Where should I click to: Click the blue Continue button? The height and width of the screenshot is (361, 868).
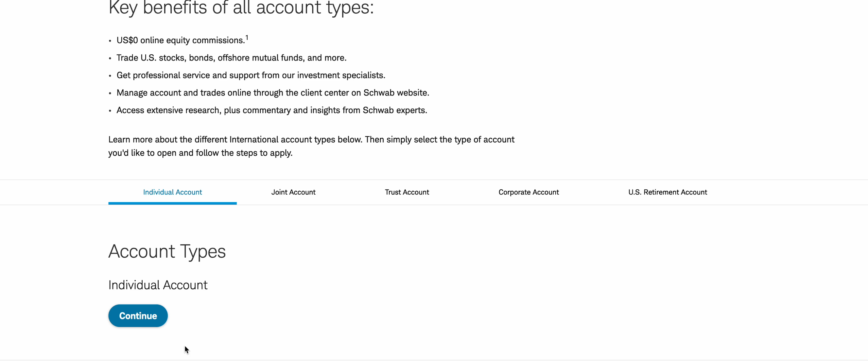(x=138, y=316)
